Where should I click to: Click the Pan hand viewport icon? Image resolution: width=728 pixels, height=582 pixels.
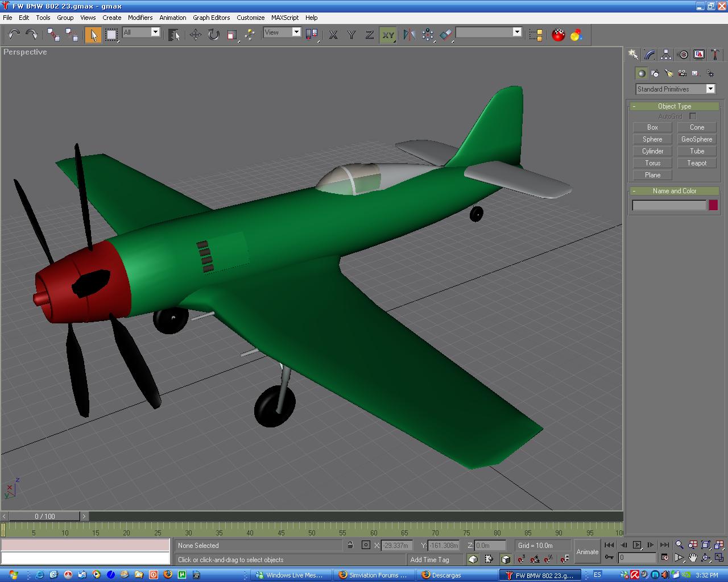pos(693,558)
